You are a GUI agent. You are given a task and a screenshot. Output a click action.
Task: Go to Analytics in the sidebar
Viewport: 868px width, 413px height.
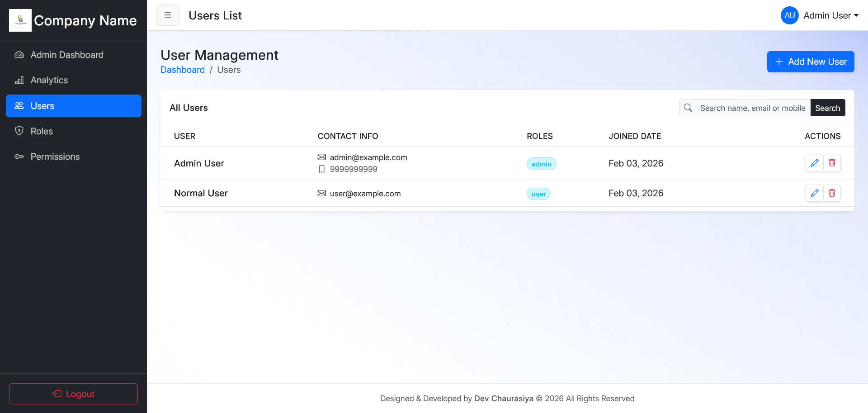(x=49, y=80)
